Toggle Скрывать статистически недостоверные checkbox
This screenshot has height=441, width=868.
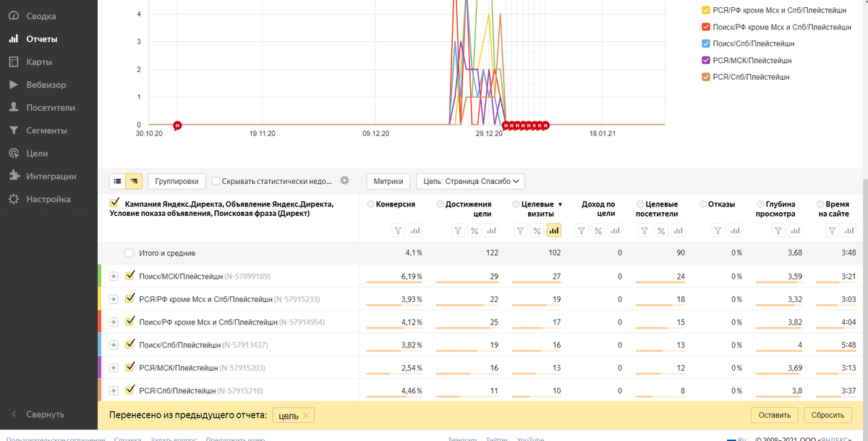216,181
